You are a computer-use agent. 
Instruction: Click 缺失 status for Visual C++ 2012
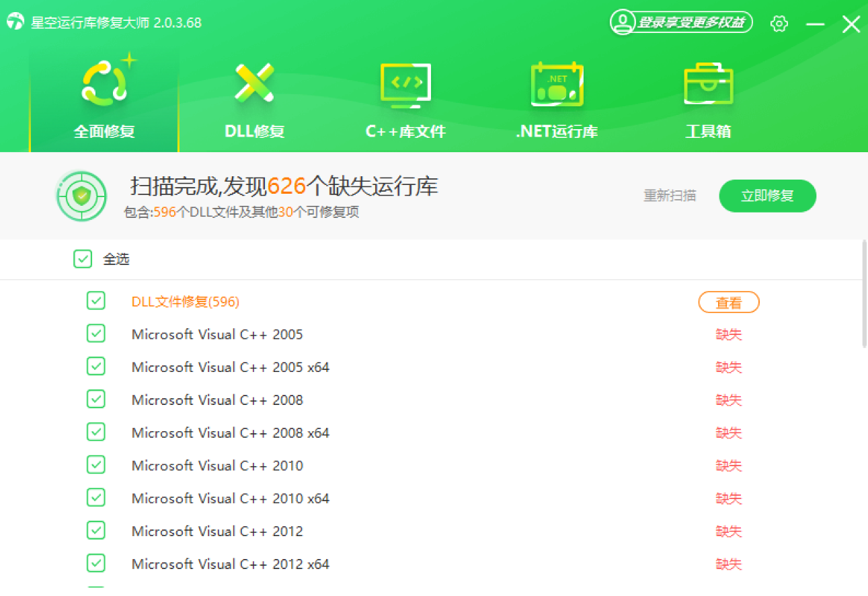click(729, 531)
